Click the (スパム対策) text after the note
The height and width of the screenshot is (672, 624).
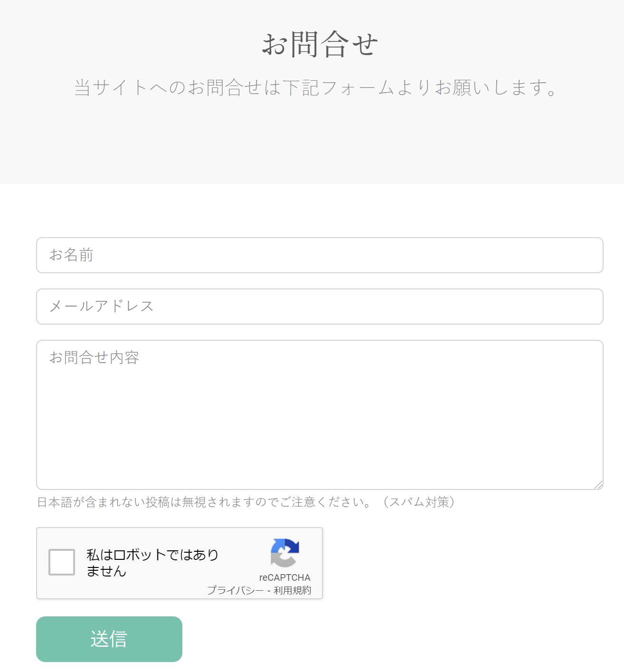click(418, 502)
